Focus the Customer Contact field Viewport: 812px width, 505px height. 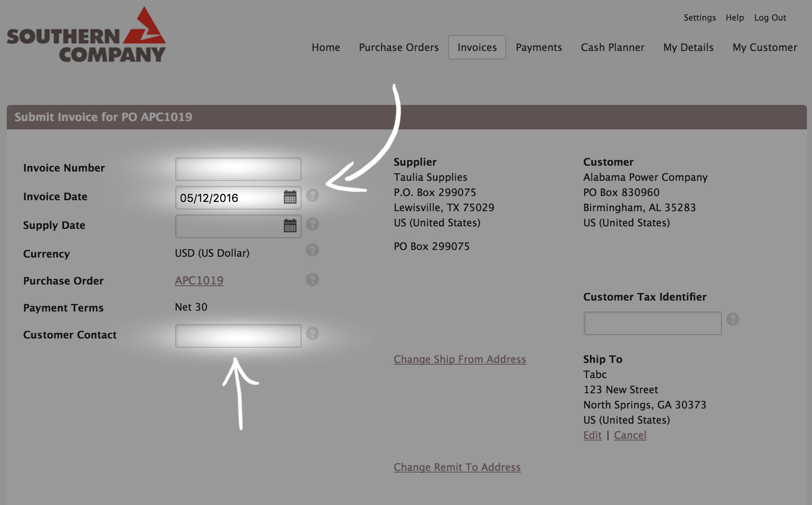[238, 336]
